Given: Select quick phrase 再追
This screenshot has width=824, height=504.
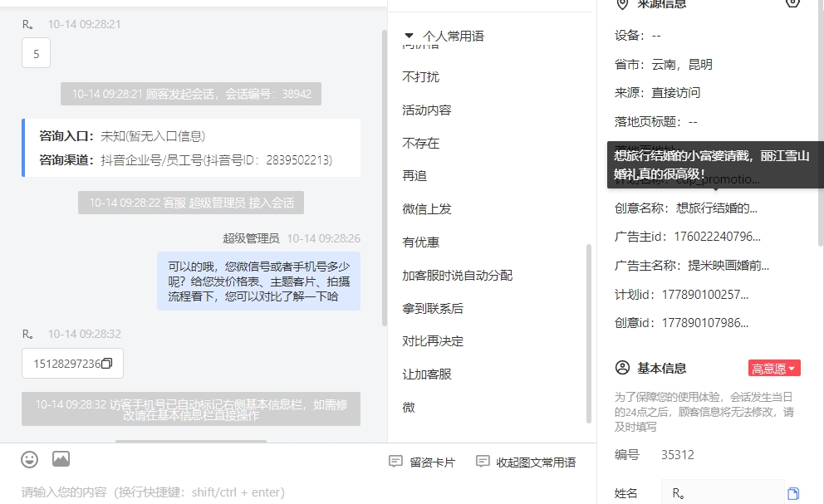Looking at the screenshot, I should [x=414, y=176].
